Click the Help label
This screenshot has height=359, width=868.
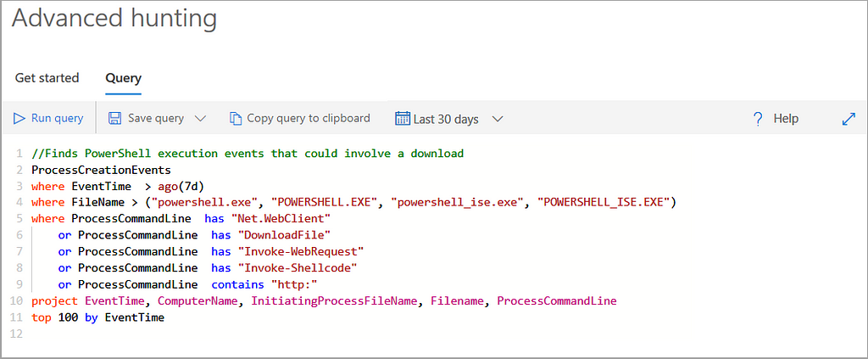click(x=786, y=119)
